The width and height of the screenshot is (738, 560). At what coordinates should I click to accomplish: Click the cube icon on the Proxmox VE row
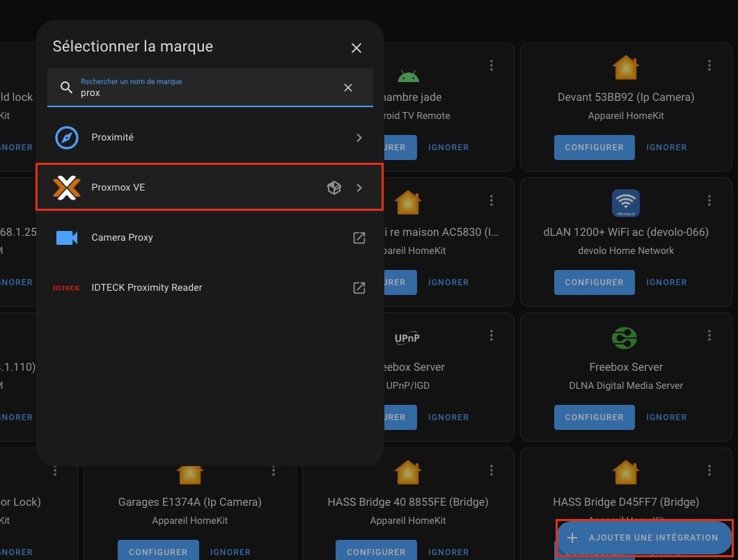tap(333, 188)
